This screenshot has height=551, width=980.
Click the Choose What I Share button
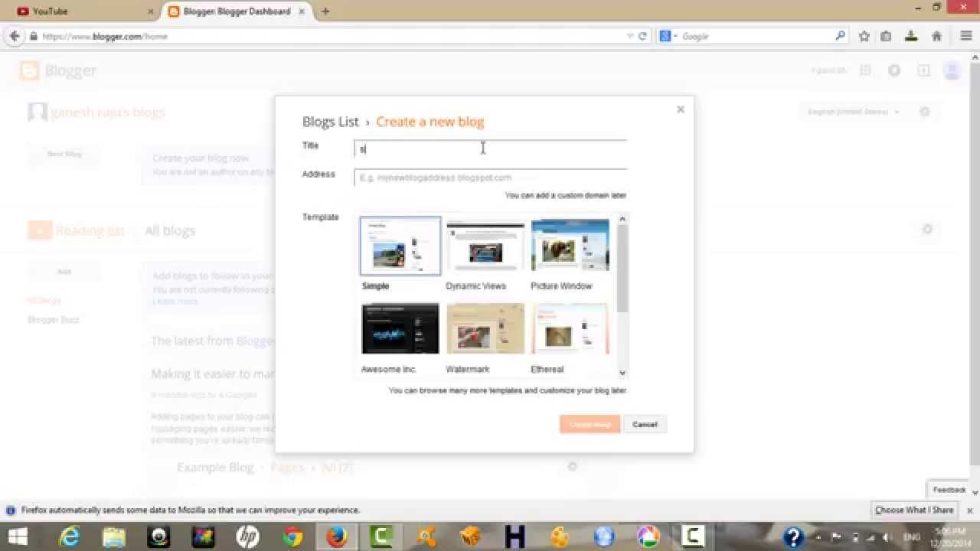(x=914, y=510)
